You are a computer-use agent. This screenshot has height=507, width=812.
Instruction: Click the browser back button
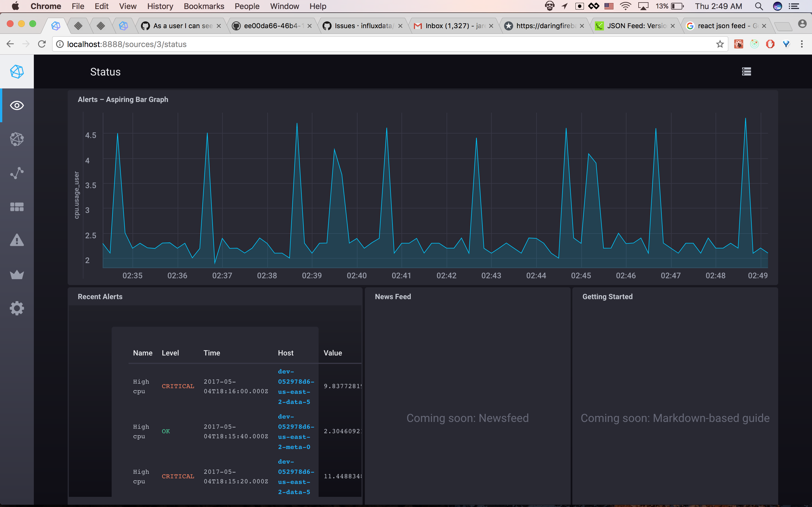(x=10, y=44)
